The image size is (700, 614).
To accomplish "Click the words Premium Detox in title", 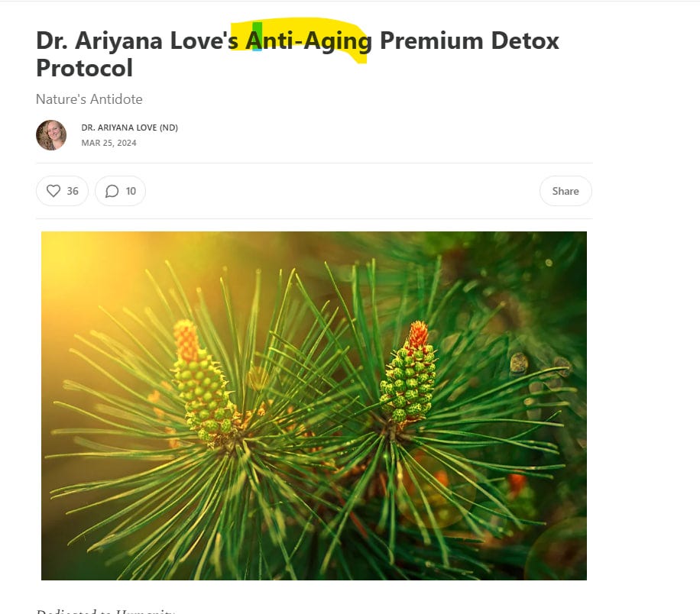I will (469, 41).
